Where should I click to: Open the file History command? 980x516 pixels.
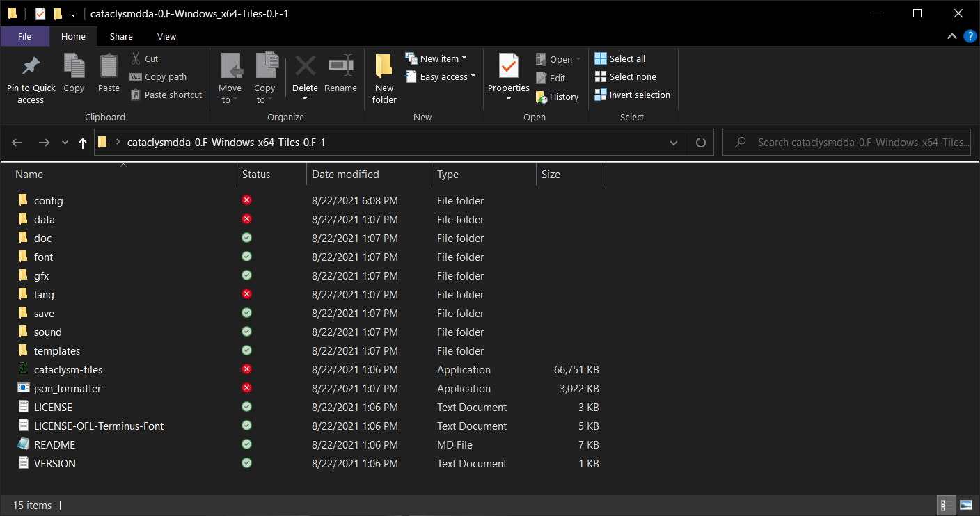(557, 97)
